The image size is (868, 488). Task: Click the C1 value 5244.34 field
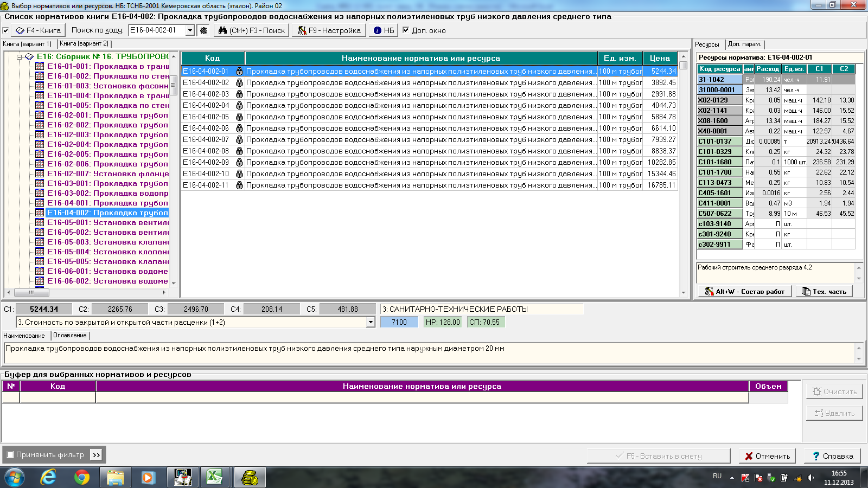[x=44, y=309]
